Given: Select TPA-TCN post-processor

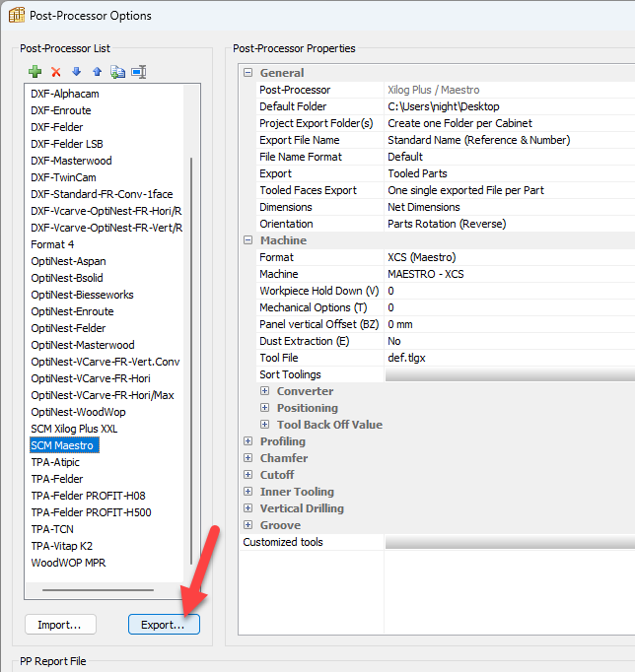Looking at the screenshot, I should pos(52,529).
